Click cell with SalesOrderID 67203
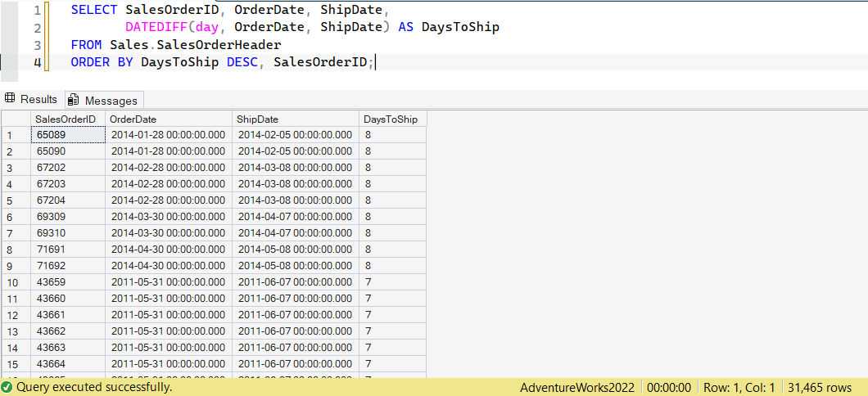 click(67, 183)
